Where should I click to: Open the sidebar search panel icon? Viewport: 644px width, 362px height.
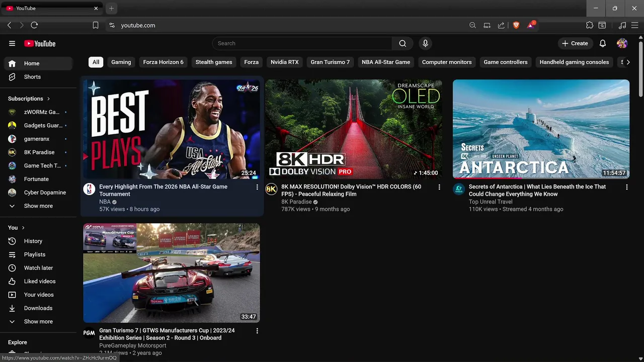602,25
